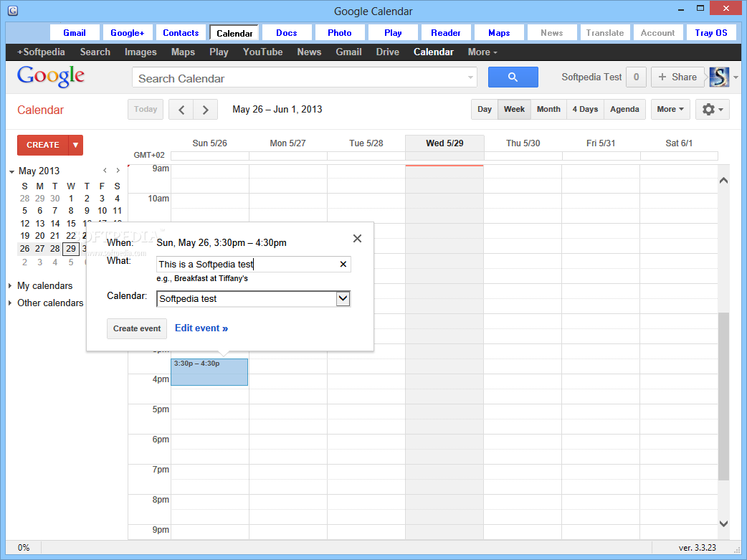Viewport: 747px width, 560px height.
Task: Show next month in mini calendar
Action: click(x=118, y=171)
